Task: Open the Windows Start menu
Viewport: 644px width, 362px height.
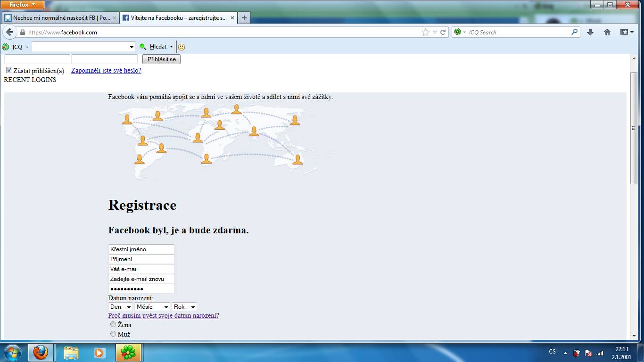Action: [12, 353]
